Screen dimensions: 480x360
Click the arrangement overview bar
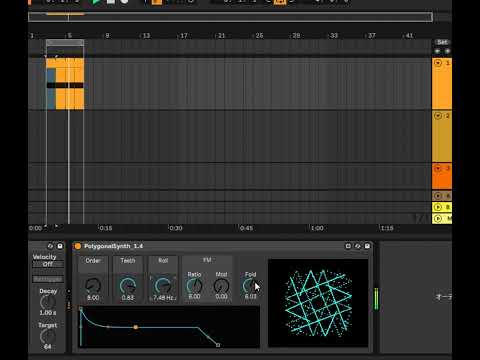[x=231, y=17]
